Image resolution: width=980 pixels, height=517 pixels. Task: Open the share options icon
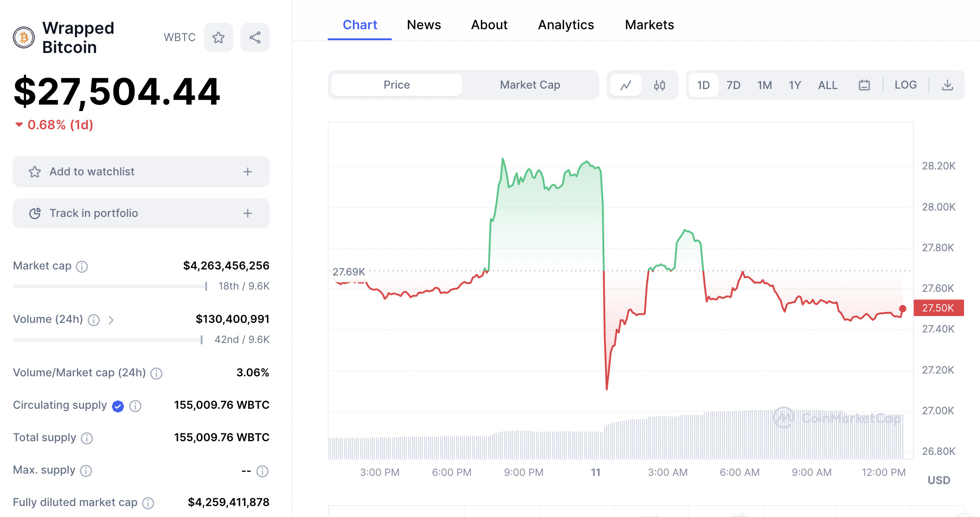click(255, 37)
